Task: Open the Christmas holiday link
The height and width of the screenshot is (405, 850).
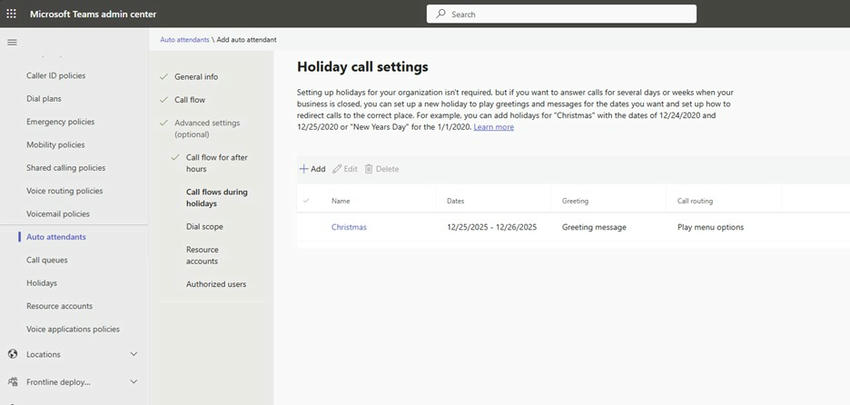Action: click(x=349, y=227)
